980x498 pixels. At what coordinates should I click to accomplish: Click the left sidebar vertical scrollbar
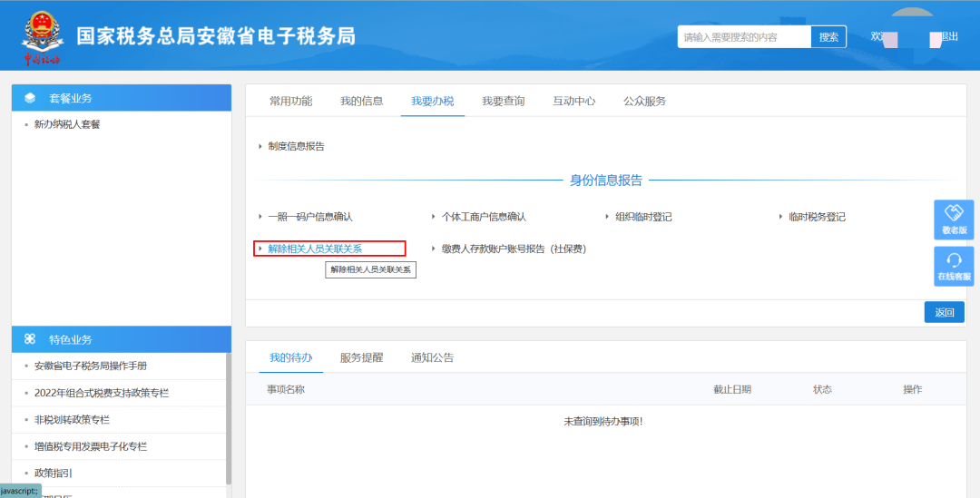point(228,417)
